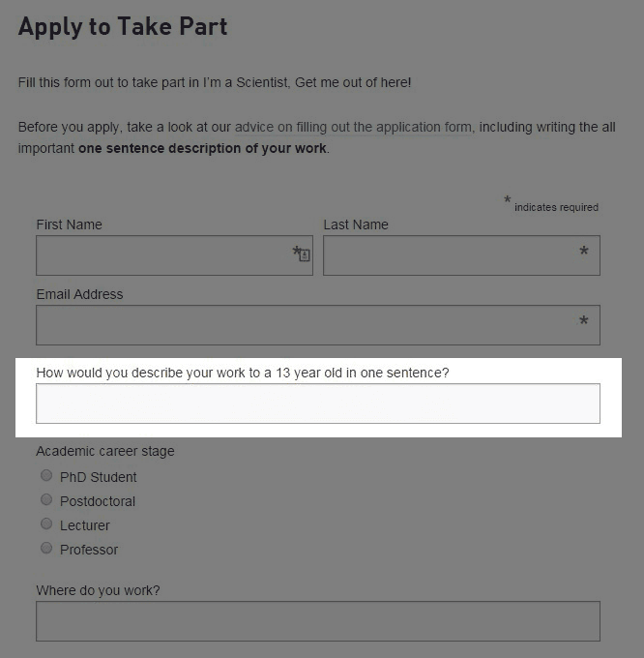Open the advice on filling out application link
Screen dimensions: 644x658
(354, 127)
